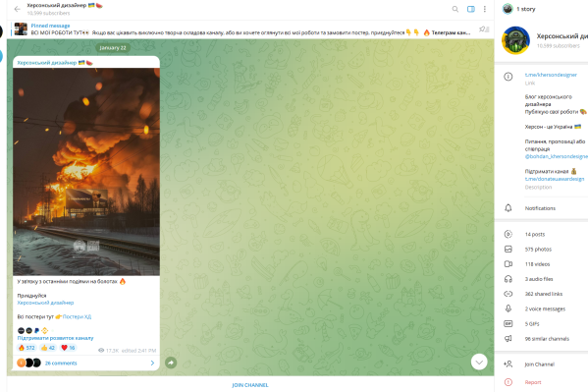This screenshot has height=392, width=588.
Task: Open the @bohdan_khersondesigner contact link
Action: 557,156
